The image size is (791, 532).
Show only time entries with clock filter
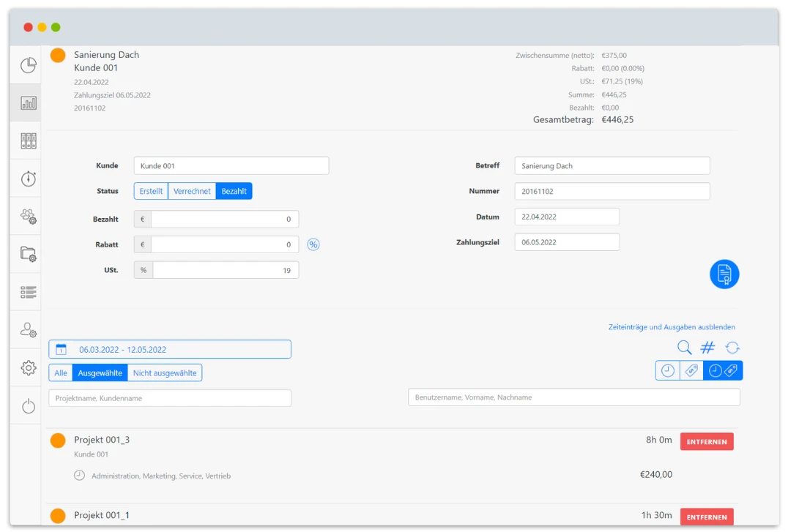point(668,371)
